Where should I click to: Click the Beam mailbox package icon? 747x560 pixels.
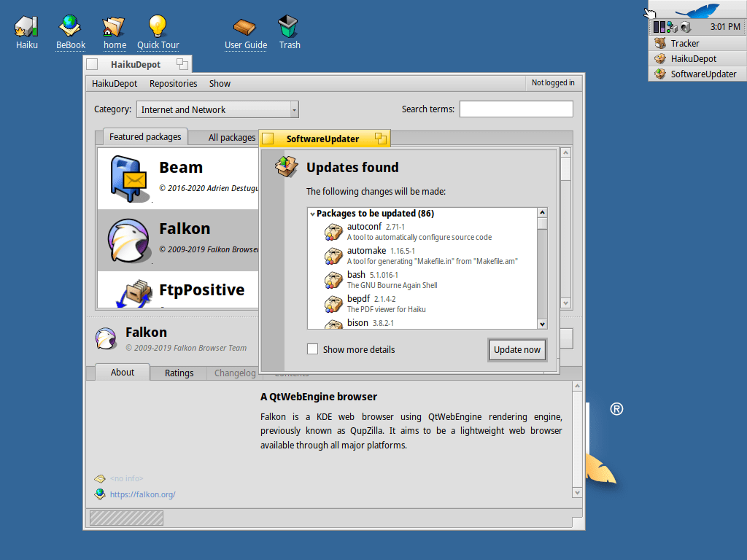[x=128, y=179]
